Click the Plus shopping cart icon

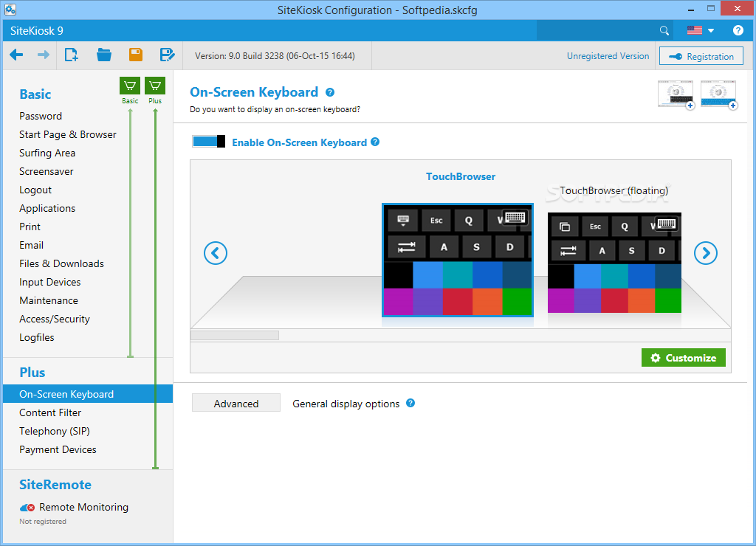155,86
